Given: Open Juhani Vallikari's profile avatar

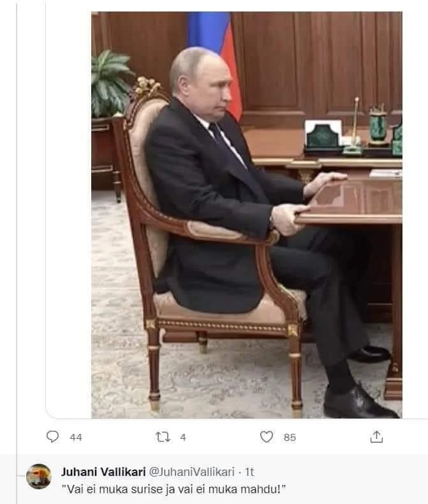Looking at the screenshot, I should (39, 477).
